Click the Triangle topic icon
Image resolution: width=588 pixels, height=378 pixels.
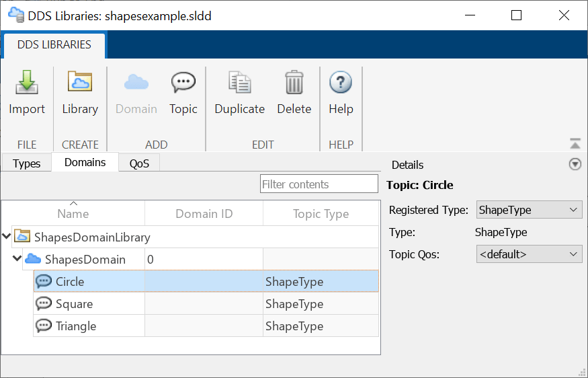tap(44, 326)
